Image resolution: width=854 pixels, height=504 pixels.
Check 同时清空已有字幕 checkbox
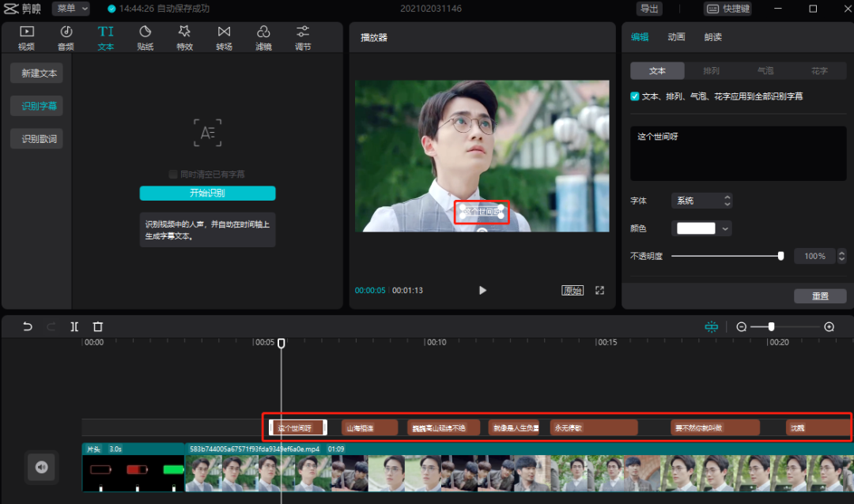[173, 174]
